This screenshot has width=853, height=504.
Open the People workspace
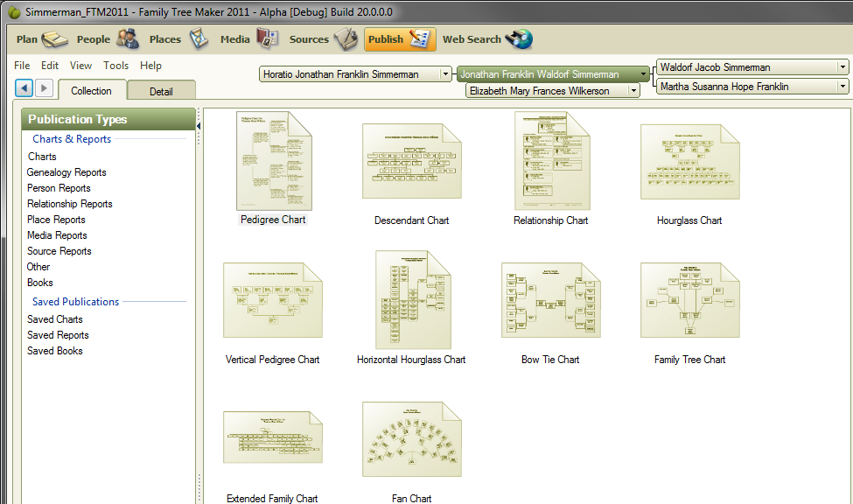tap(108, 39)
